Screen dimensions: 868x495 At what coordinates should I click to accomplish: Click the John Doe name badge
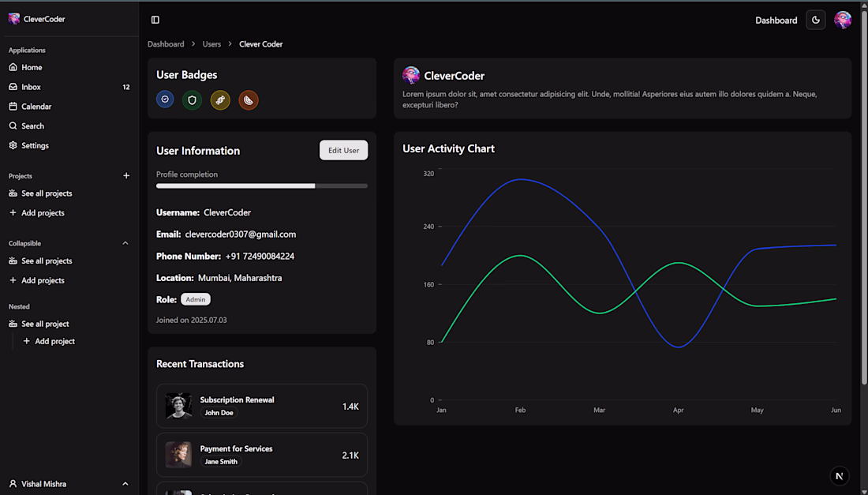[219, 412]
